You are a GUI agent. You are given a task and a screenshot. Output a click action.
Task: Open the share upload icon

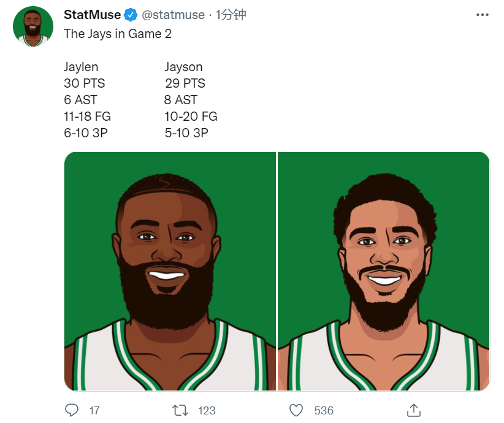[x=414, y=410]
